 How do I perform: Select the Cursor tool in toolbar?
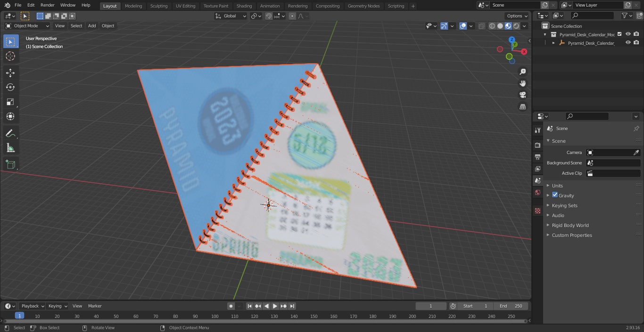coord(10,56)
